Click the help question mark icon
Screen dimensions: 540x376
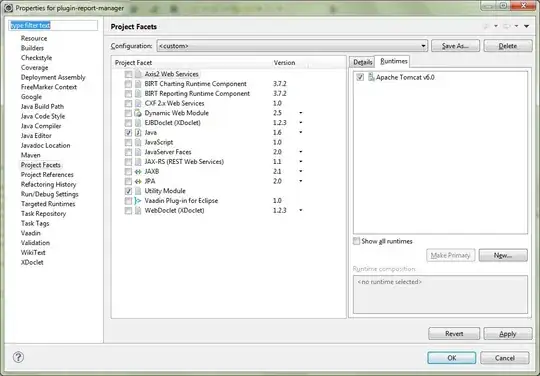[18, 357]
